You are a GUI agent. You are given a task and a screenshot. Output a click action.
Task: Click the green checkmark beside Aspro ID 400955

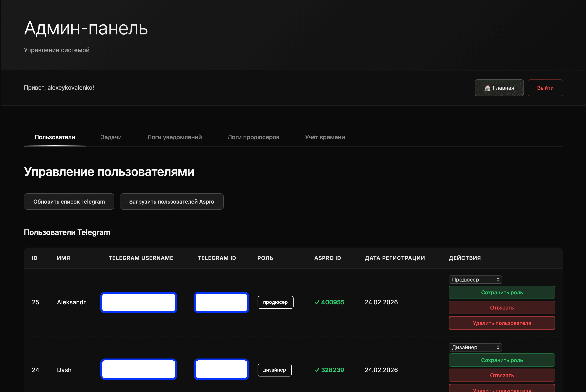[x=317, y=302]
